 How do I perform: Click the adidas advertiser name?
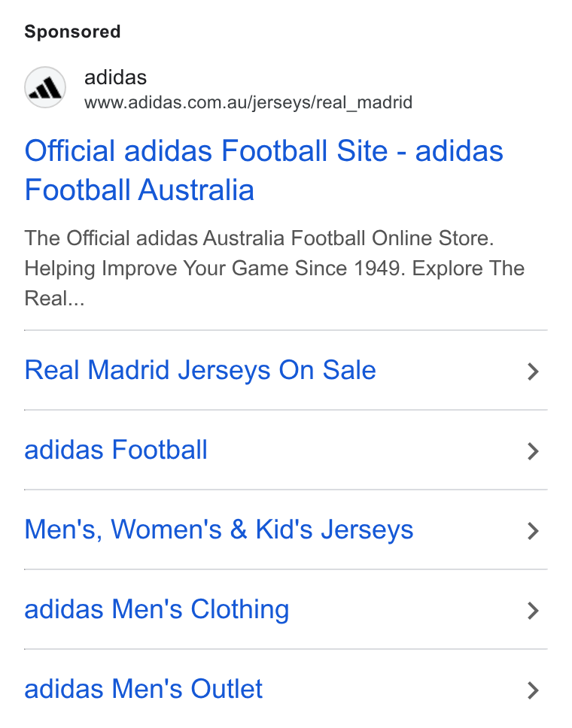point(115,77)
